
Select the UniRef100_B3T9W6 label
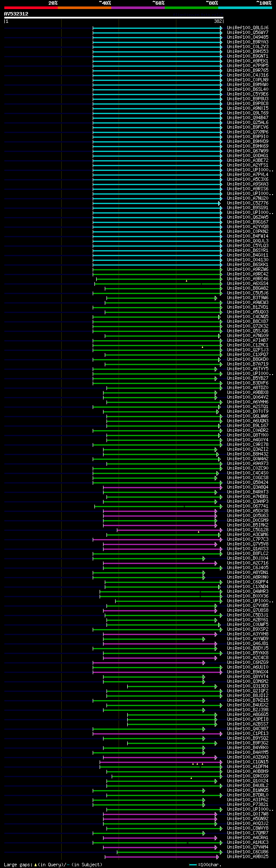click(248, 298)
